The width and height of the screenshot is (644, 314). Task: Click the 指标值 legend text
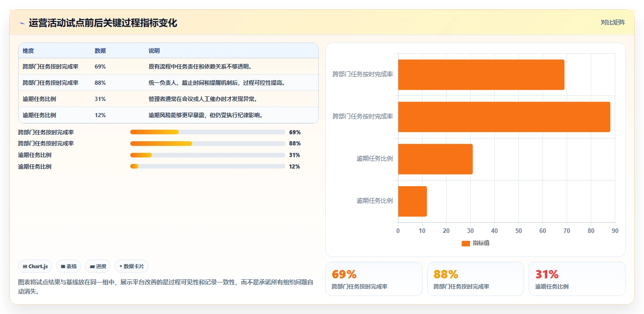point(481,244)
